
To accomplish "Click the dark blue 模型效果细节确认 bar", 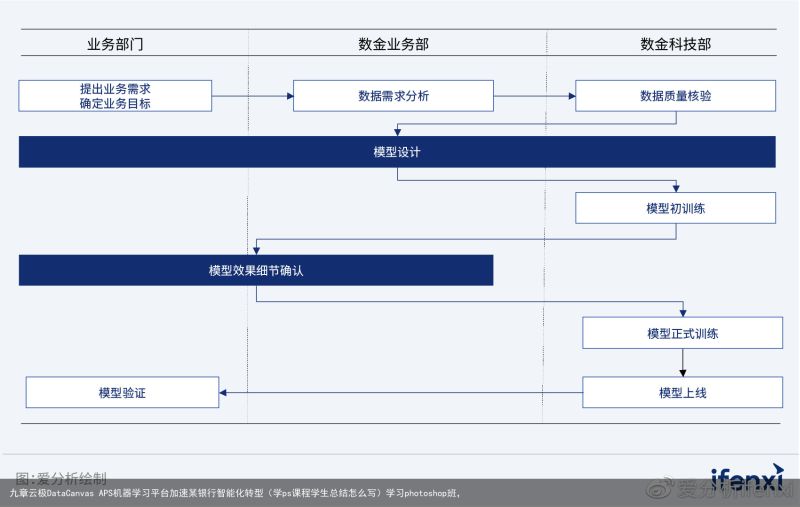I will (256, 270).
